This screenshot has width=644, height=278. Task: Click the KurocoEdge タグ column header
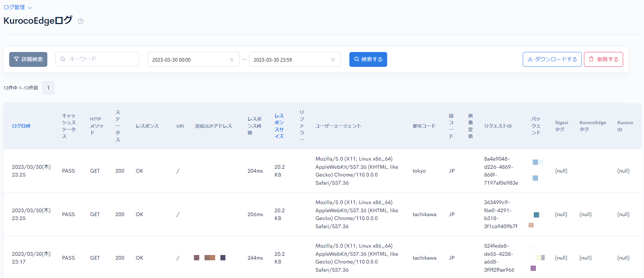point(593,126)
